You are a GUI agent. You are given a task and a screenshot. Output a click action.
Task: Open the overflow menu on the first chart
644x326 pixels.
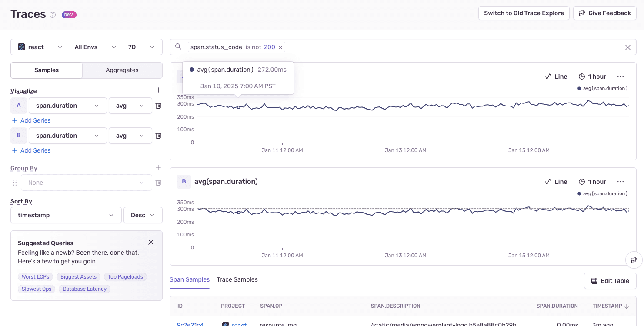(x=621, y=76)
